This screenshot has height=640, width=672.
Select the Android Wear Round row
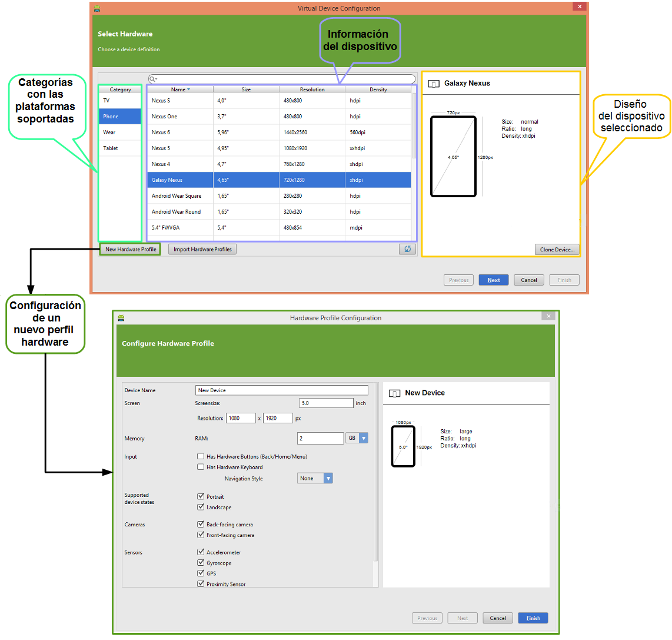click(279, 211)
